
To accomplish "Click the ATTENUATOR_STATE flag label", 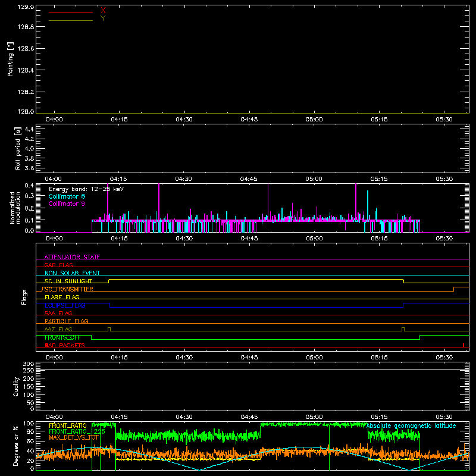I will (72, 257).
